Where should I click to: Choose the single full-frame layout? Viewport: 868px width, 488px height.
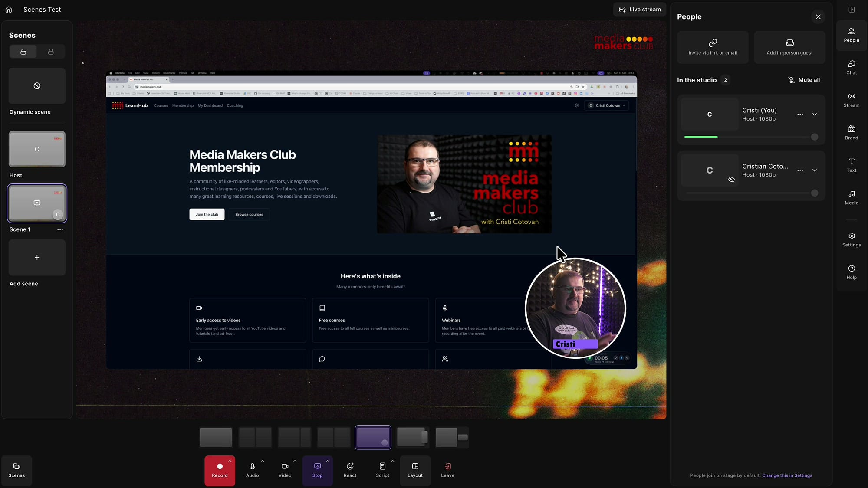216,437
